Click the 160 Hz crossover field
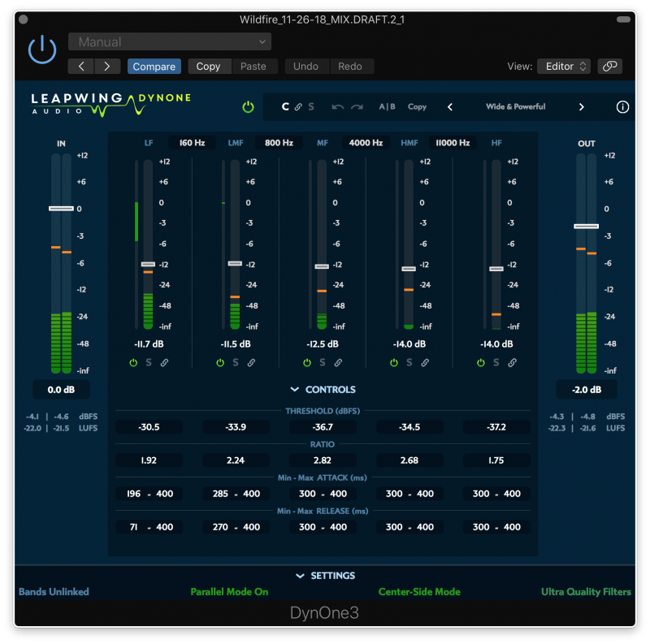This screenshot has width=650, height=644. pyautogui.click(x=192, y=143)
